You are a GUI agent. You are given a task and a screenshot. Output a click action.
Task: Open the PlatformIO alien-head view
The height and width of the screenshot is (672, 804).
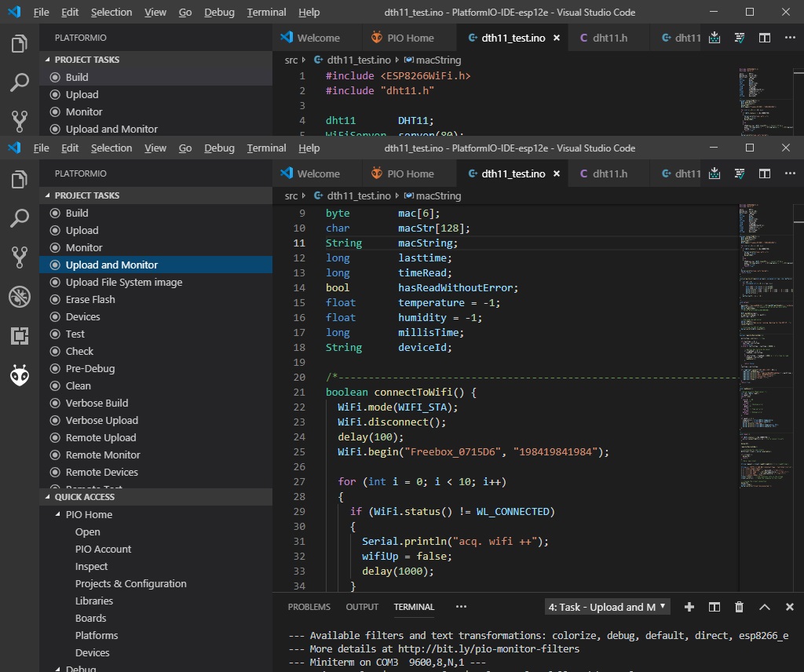click(x=20, y=375)
